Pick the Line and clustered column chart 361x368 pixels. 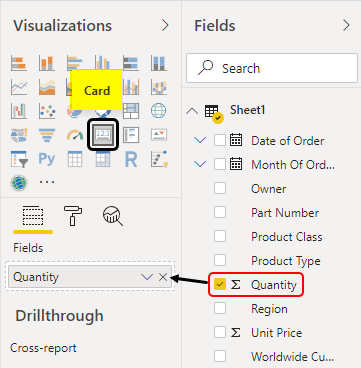(x=131, y=87)
